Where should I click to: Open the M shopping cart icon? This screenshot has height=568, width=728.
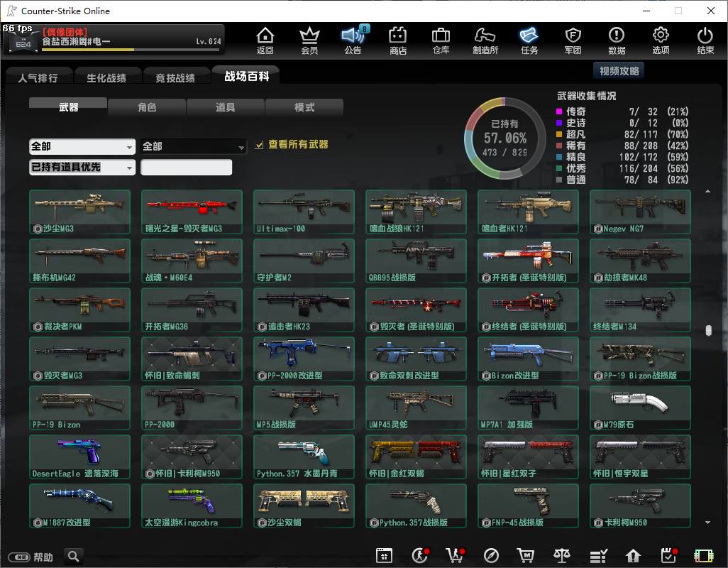526,555
